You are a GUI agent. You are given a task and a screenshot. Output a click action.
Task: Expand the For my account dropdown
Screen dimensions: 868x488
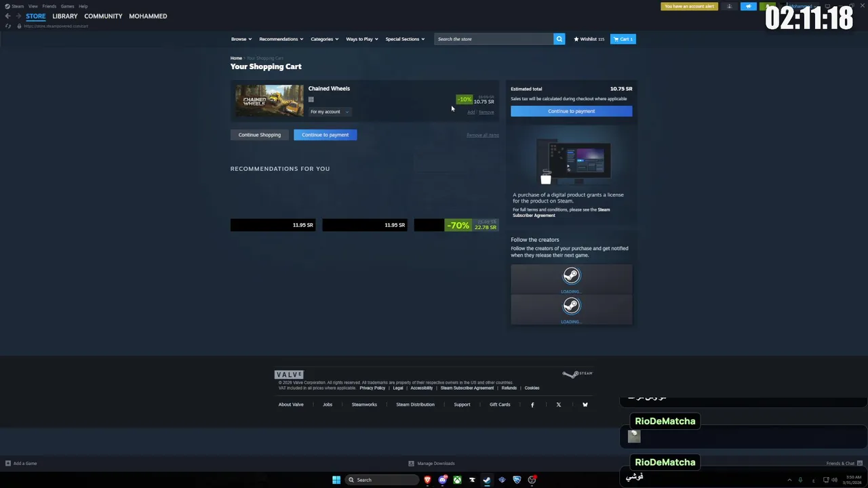329,112
